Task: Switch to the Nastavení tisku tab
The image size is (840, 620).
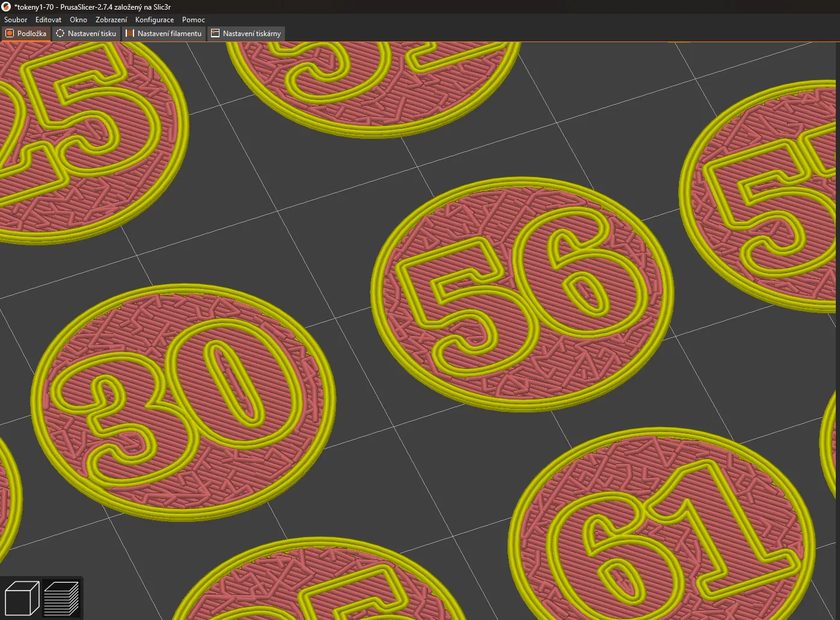Action: (x=86, y=34)
